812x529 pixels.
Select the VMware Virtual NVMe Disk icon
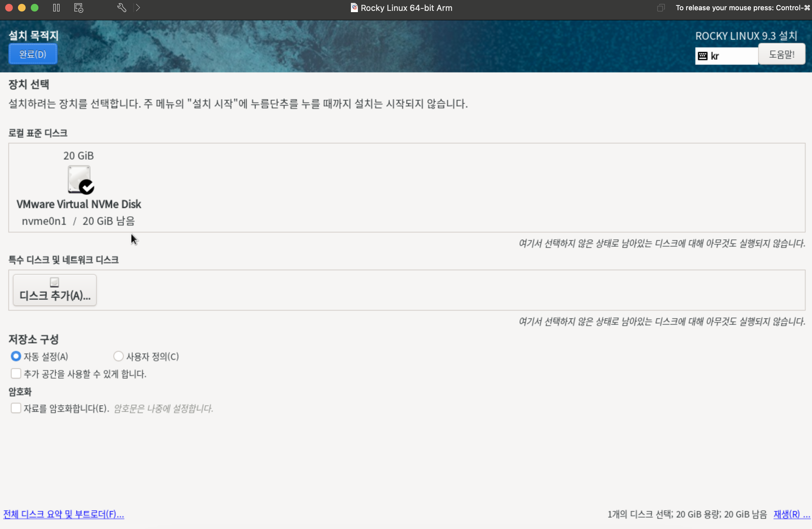click(81, 180)
